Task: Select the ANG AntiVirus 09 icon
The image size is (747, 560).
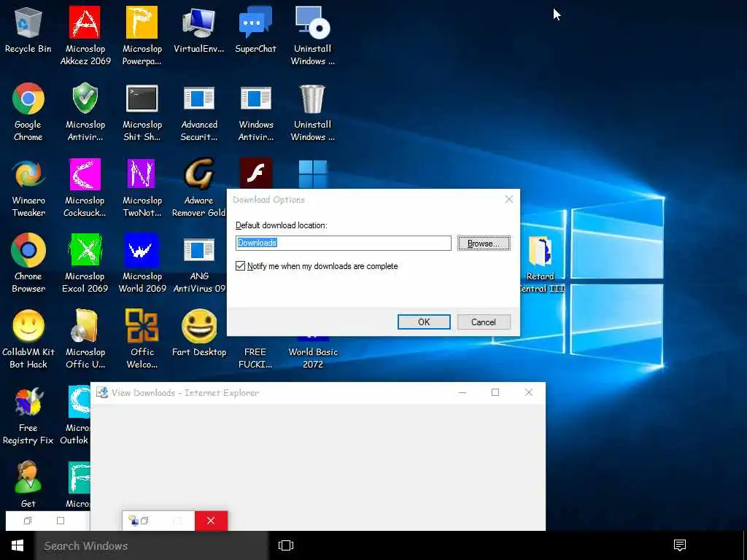Action: click(x=198, y=263)
